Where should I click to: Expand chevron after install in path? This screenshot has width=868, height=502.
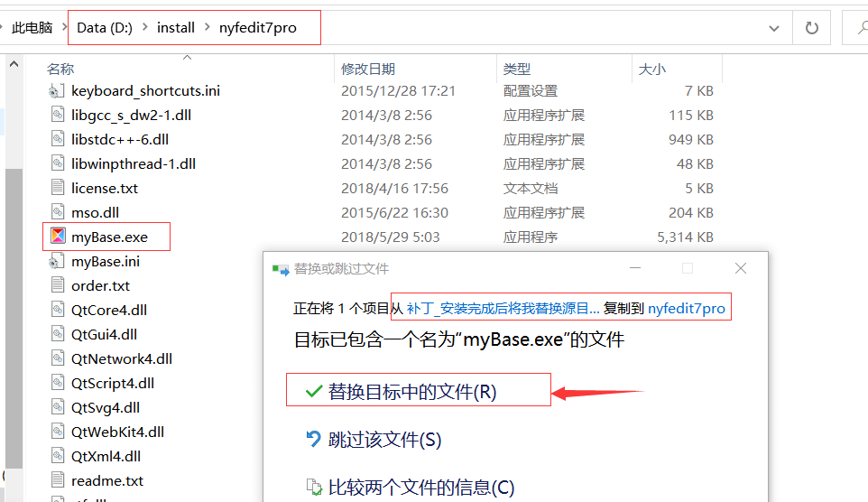[x=207, y=27]
